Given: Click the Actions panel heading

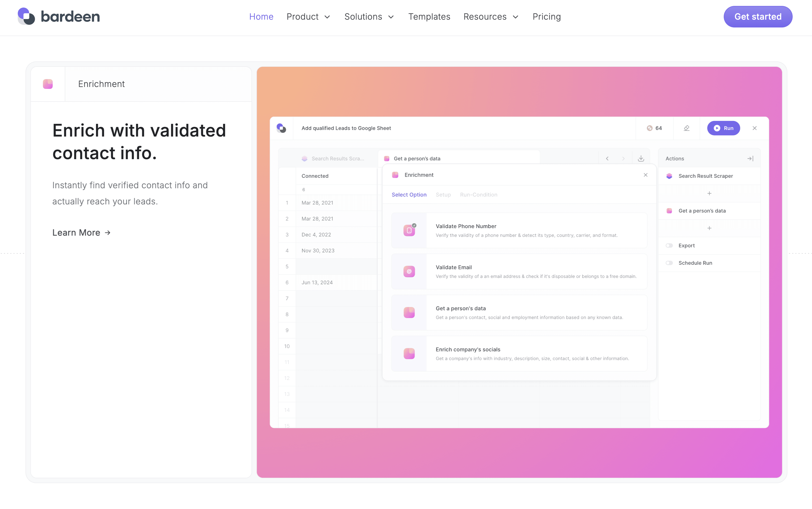Looking at the screenshot, I should [x=675, y=159].
